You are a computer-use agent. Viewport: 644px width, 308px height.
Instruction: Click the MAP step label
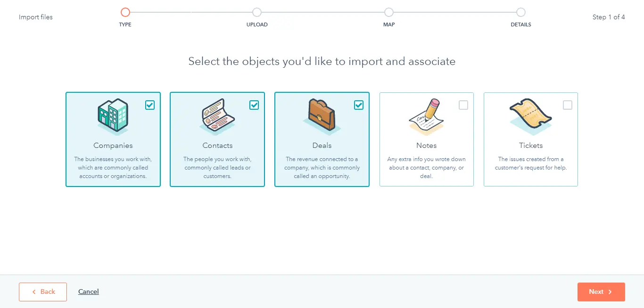coord(389,24)
